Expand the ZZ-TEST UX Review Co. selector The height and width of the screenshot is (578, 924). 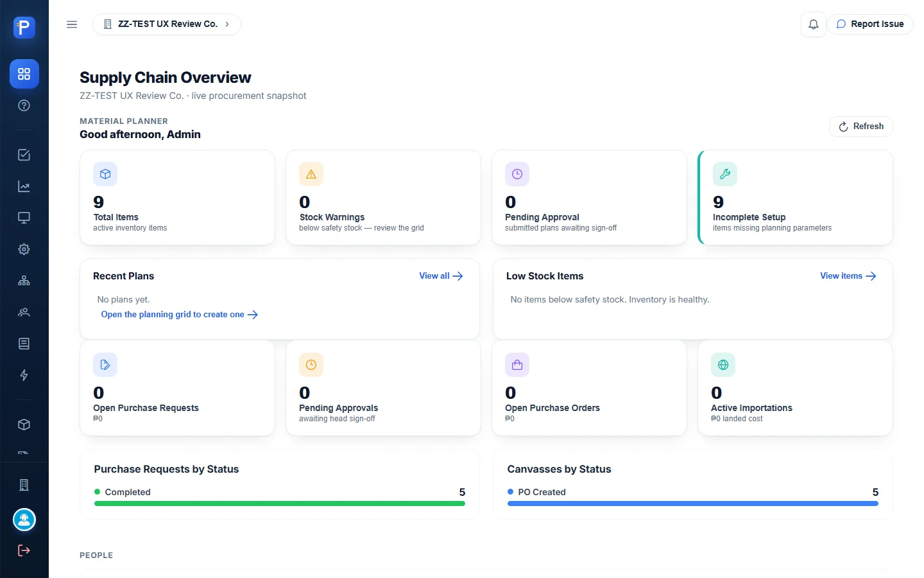(167, 24)
